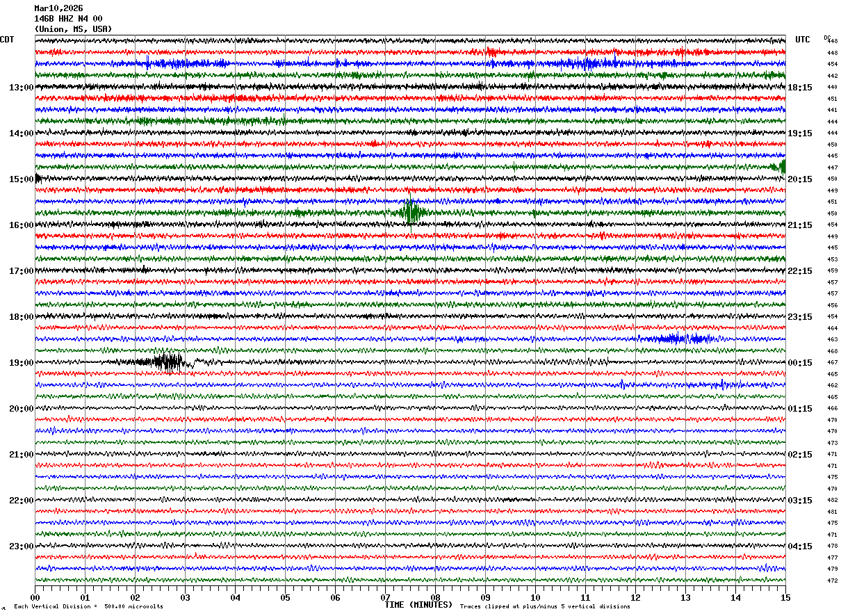
Task: Click the 22:15 UTC time label
Action: coord(800,271)
